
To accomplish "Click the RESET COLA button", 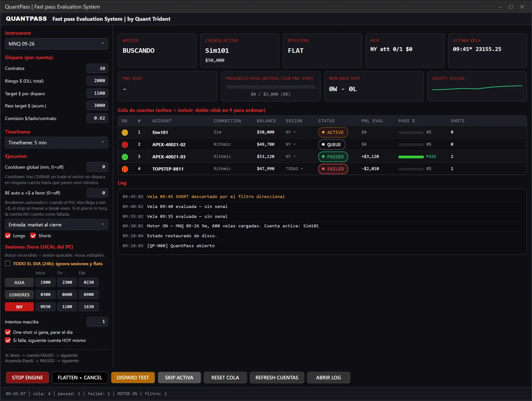I will click(x=225, y=377).
